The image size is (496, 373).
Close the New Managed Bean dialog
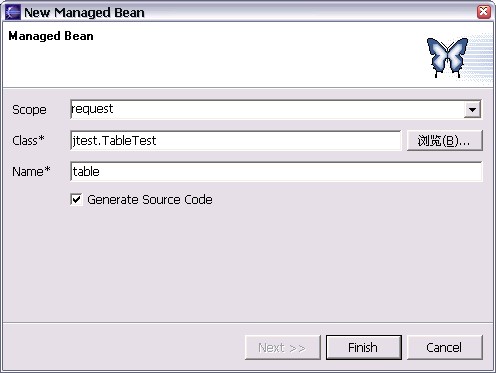pyautogui.click(x=484, y=12)
